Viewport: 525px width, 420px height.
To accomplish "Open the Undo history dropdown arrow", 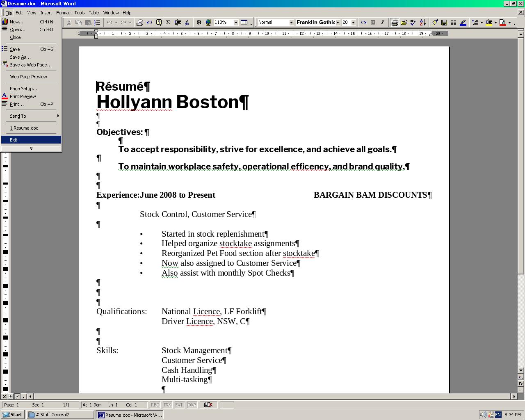I will (116, 23).
